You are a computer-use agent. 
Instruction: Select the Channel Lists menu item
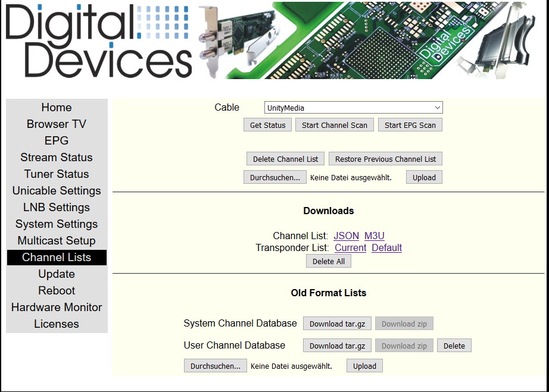tap(57, 258)
